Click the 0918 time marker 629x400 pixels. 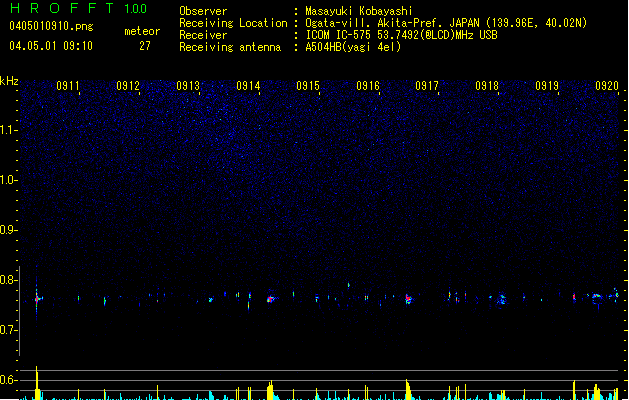487,86
